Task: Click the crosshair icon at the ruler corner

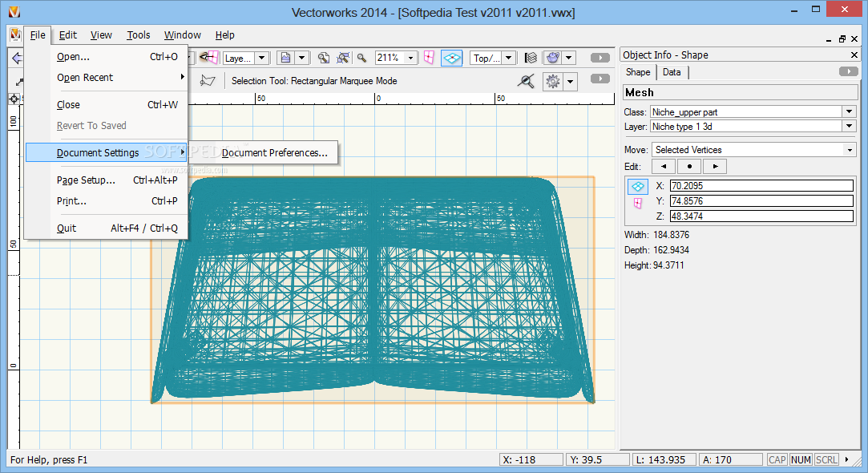Action: [x=14, y=99]
